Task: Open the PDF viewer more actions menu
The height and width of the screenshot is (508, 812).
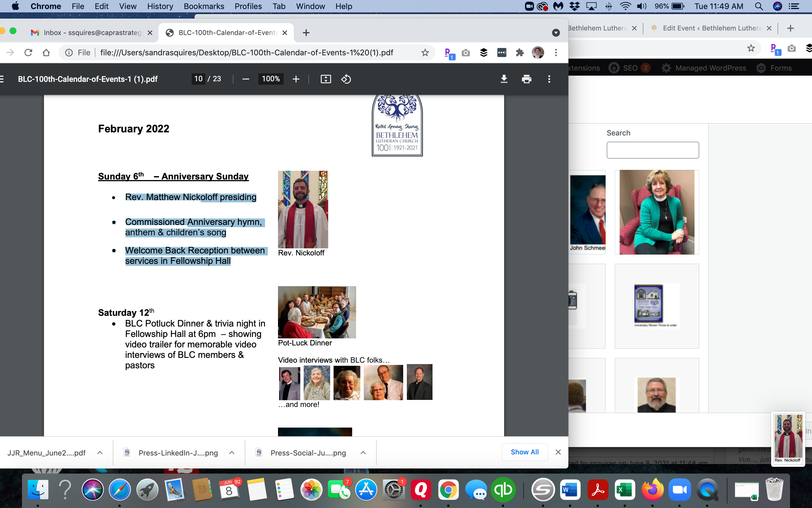Action: [549, 79]
